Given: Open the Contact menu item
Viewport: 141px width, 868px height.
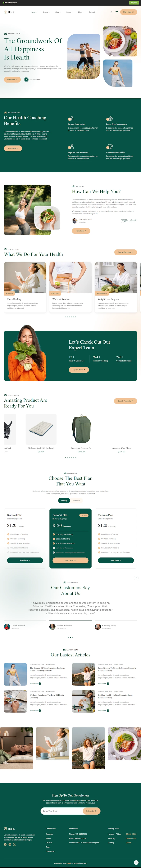Looking at the screenshot, I should (92, 12).
